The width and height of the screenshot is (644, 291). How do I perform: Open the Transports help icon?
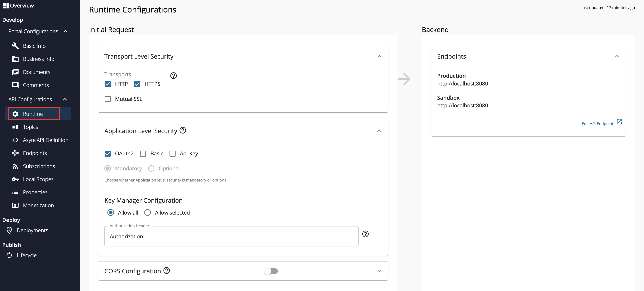[174, 75]
